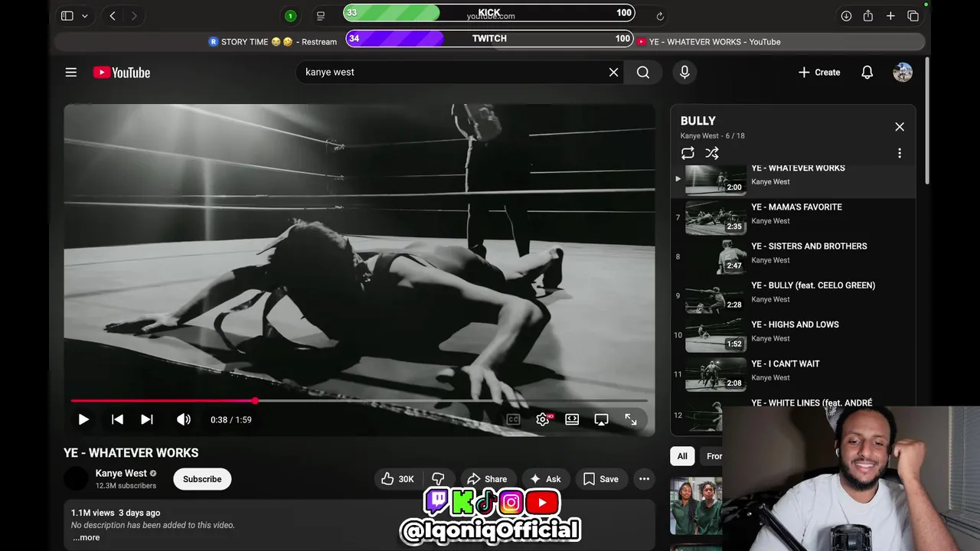Open a new Safari tab
980x551 pixels.
pos(890,16)
